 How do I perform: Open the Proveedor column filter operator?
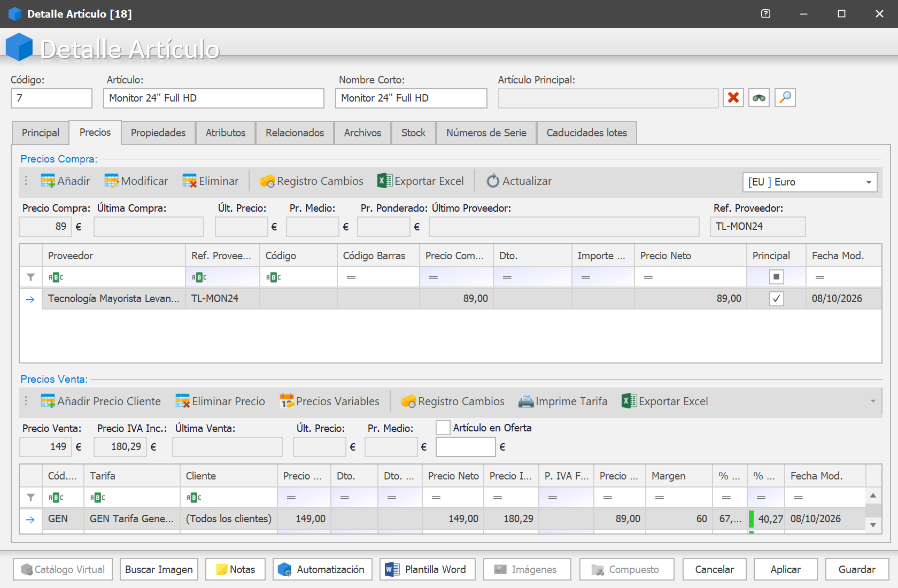[x=56, y=277]
